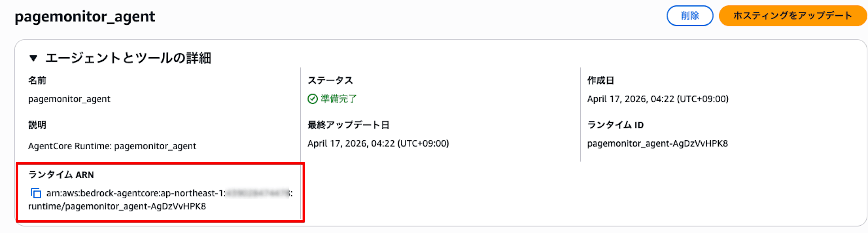The width and height of the screenshot is (868, 233).
Task: Collapse the エージェントとツールの詳細 section triangle
Action: tap(33, 58)
